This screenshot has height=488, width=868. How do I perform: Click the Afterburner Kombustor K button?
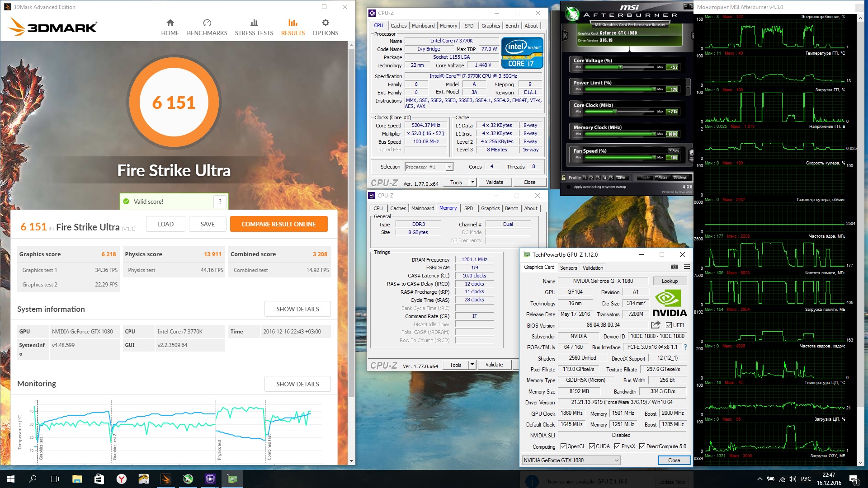point(565,35)
